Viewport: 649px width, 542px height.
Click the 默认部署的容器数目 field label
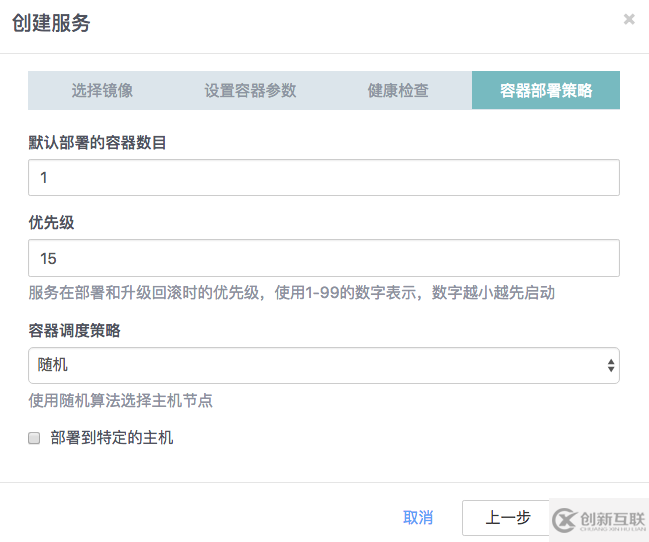(97, 142)
